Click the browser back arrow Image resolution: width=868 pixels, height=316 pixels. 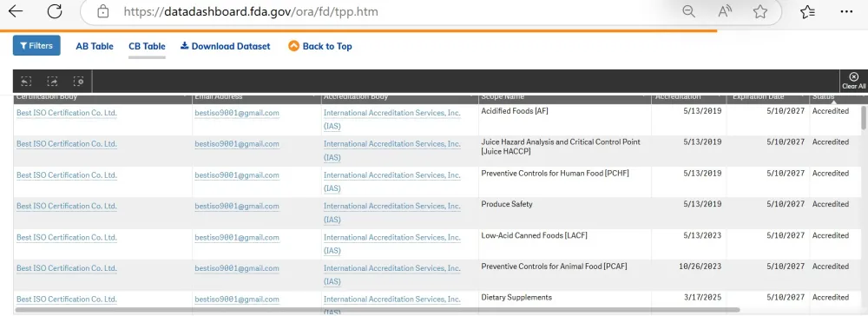point(16,11)
